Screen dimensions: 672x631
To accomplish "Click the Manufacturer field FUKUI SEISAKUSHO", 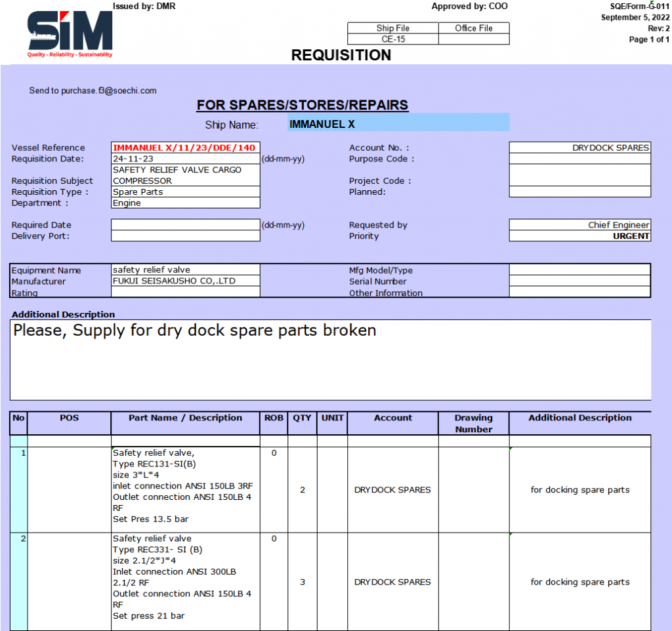I will click(186, 281).
